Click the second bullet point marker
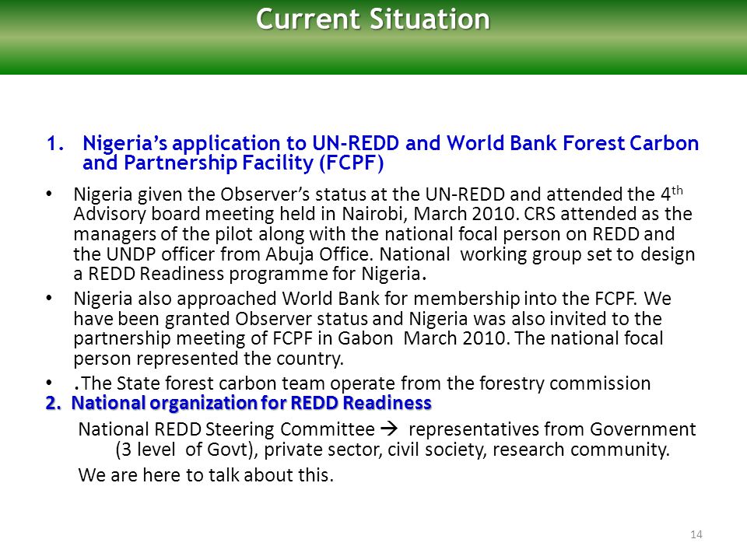This screenshot has width=747, height=560. (49, 299)
